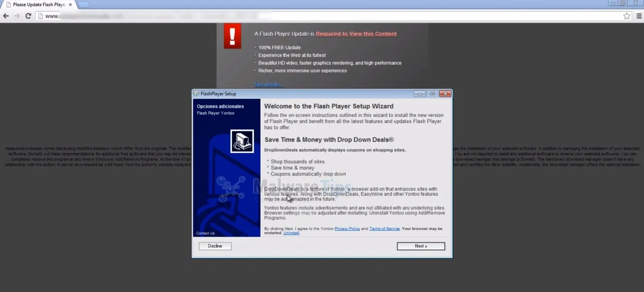The width and height of the screenshot is (644, 292).
Task: Close the Please Update Flash Player tab
Action: tap(70, 5)
